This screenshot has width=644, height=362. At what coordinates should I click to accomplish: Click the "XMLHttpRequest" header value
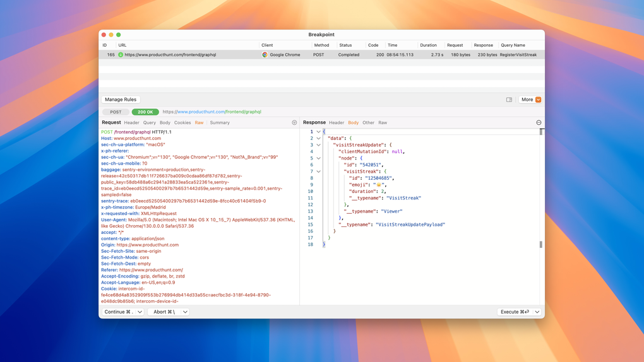coord(158,213)
